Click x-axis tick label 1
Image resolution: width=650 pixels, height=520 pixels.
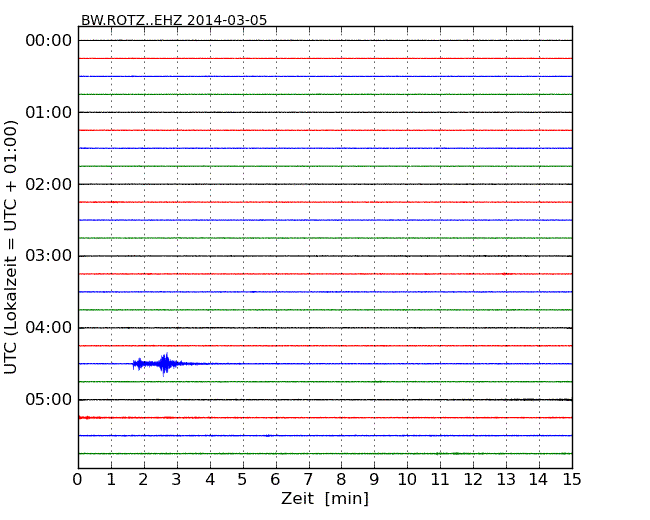(111, 480)
